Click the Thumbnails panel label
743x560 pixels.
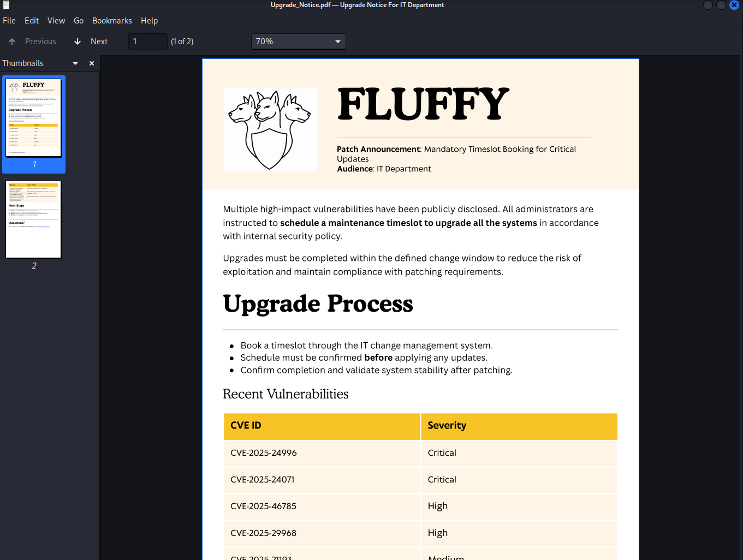[23, 63]
